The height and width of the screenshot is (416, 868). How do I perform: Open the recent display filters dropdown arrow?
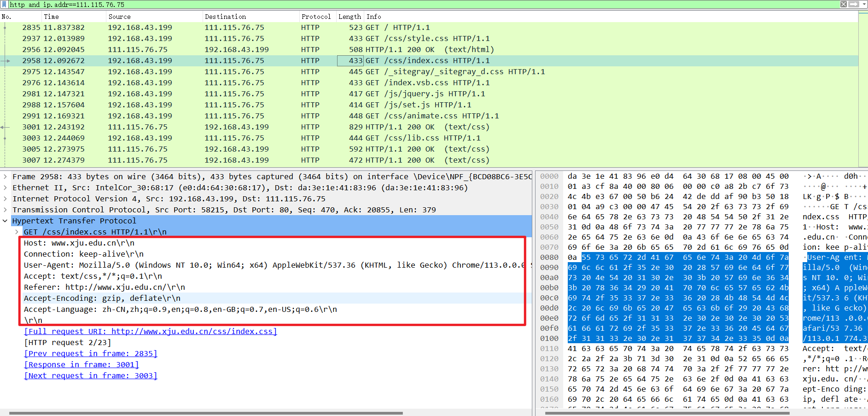coord(864,4)
